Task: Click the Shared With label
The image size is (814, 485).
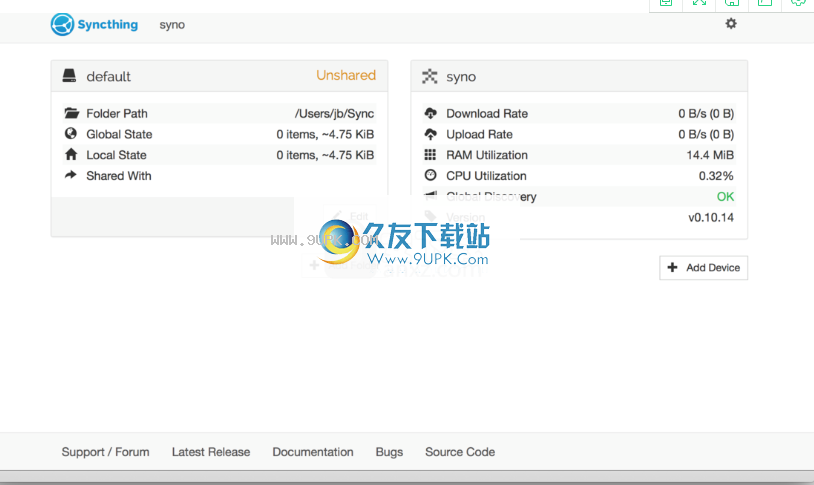Action: click(119, 176)
